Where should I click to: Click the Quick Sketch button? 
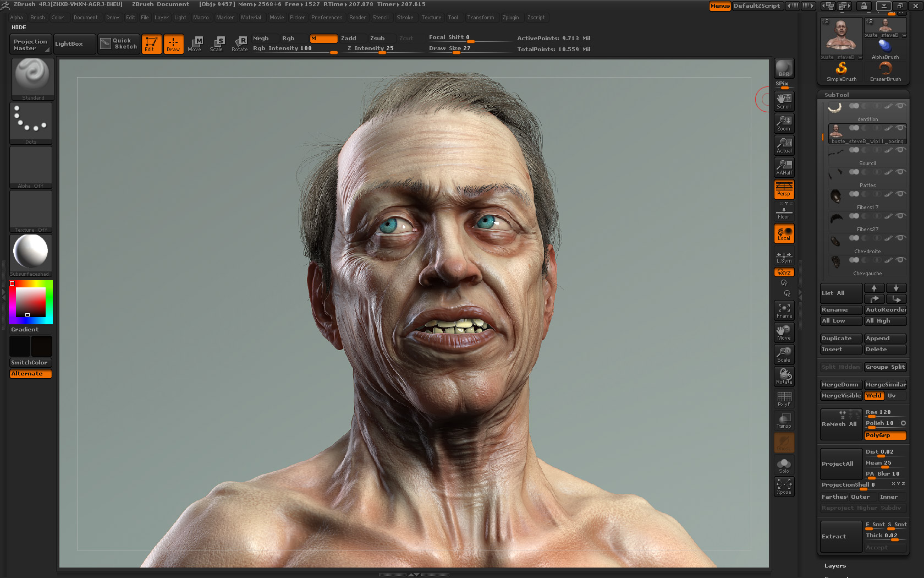pyautogui.click(x=119, y=43)
